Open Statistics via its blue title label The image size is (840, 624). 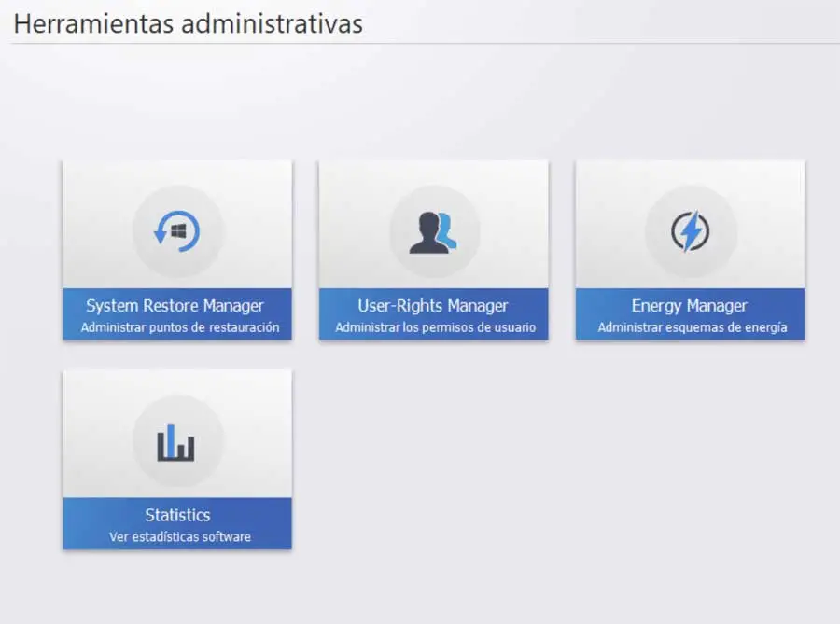point(177,515)
